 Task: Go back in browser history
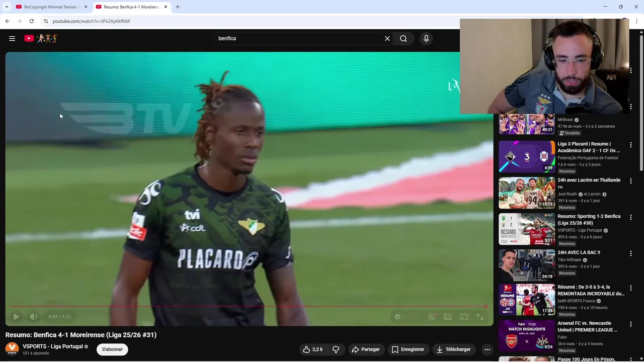click(7, 21)
